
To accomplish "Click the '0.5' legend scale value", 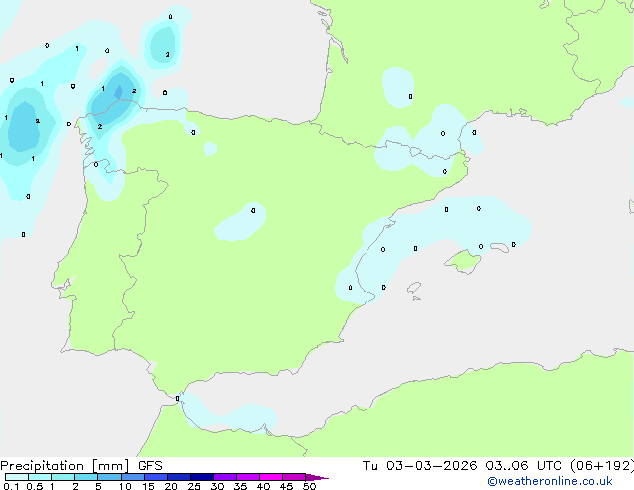I will 35,486.
